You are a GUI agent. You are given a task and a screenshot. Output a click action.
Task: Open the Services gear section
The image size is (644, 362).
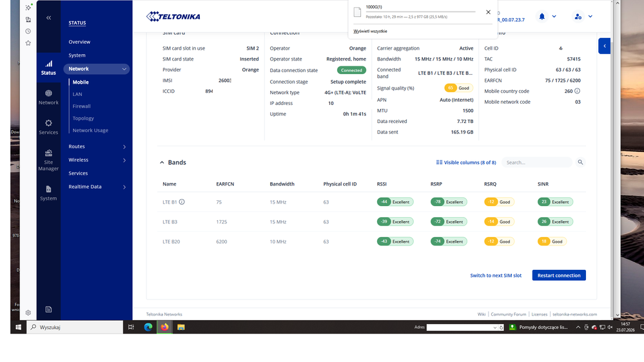tap(48, 128)
